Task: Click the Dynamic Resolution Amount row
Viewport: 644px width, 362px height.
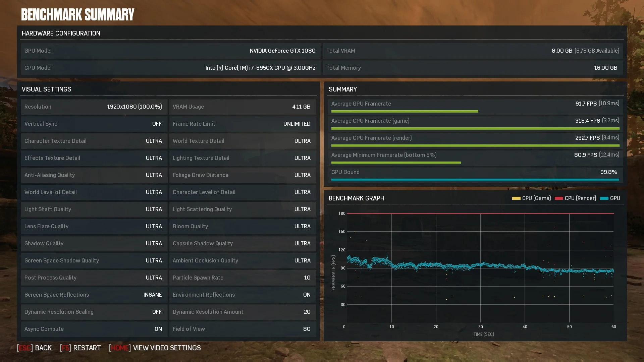Action: (243, 312)
